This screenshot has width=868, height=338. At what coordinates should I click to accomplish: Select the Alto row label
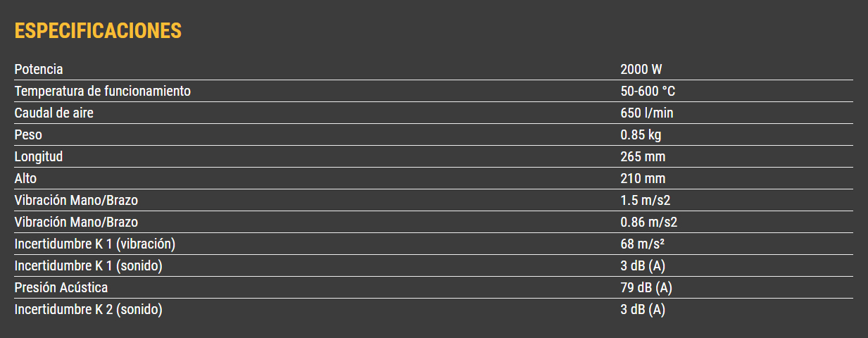point(25,179)
